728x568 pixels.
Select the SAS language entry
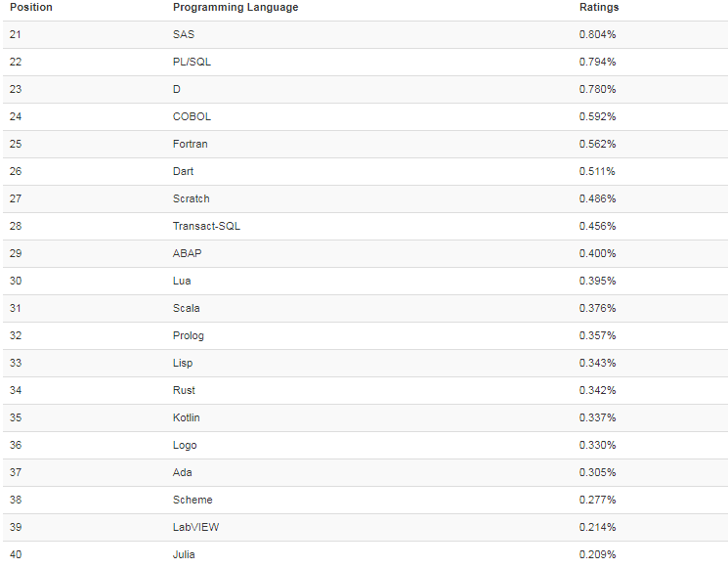click(x=184, y=35)
